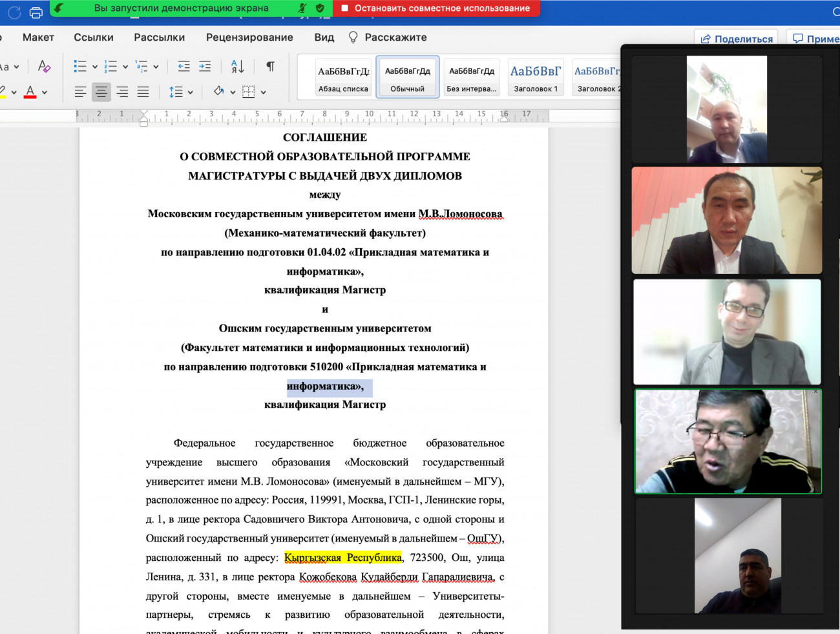Screen dimensions: 840x634
Task: Open the Рецензирование ribbon tab
Action: (249, 37)
